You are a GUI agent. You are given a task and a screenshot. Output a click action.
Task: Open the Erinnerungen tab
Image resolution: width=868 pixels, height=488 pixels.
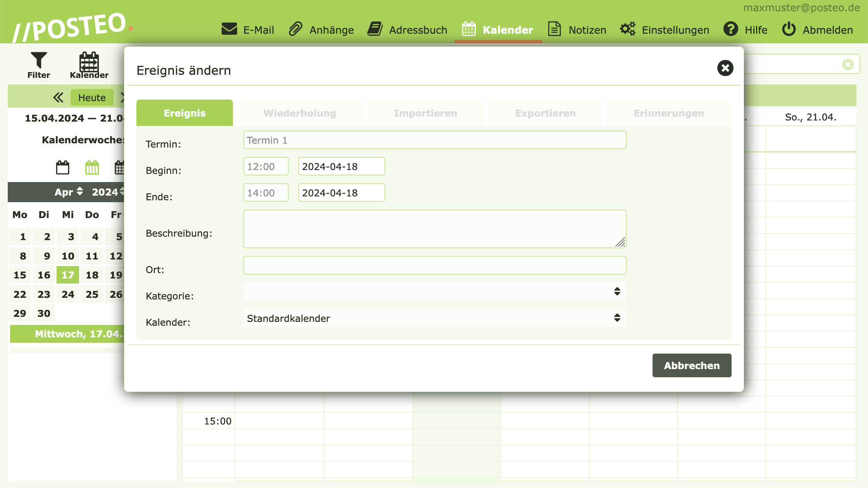point(668,113)
